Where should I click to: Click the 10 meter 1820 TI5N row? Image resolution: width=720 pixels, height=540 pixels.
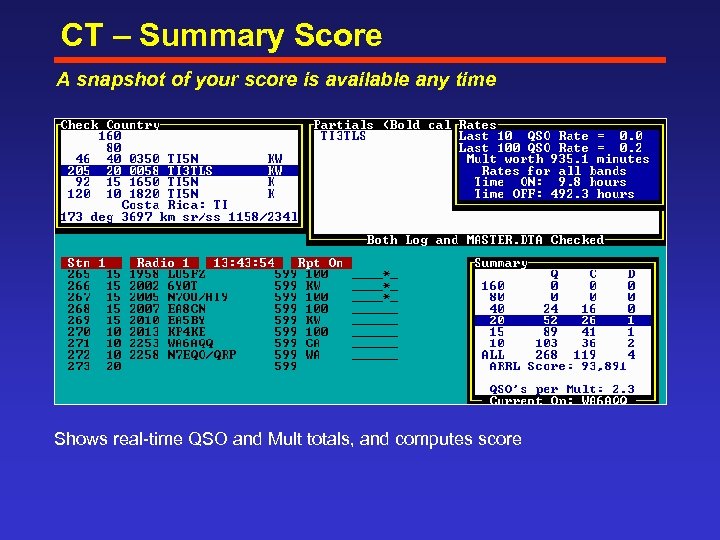(x=179, y=193)
